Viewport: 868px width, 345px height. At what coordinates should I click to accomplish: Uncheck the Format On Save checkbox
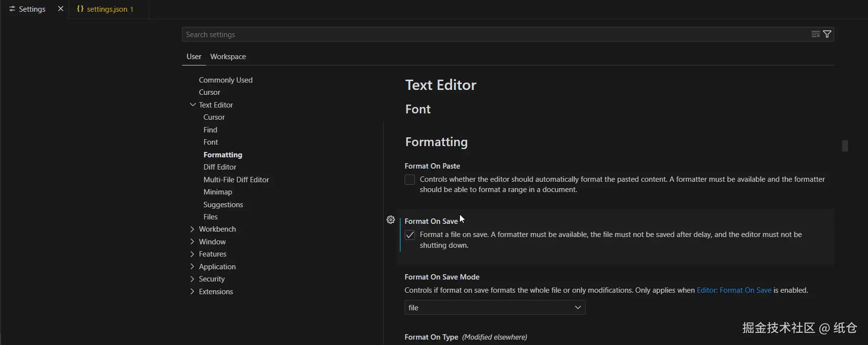point(410,235)
